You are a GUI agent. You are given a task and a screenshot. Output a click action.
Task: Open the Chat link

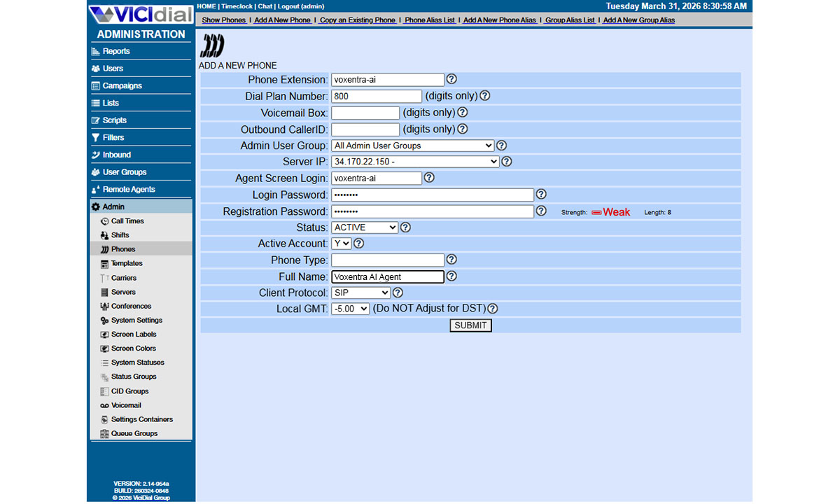click(x=265, y=6)
